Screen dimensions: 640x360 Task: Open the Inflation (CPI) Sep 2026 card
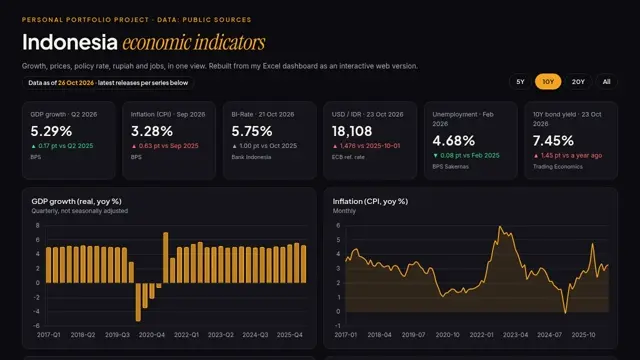pos(169,140)
